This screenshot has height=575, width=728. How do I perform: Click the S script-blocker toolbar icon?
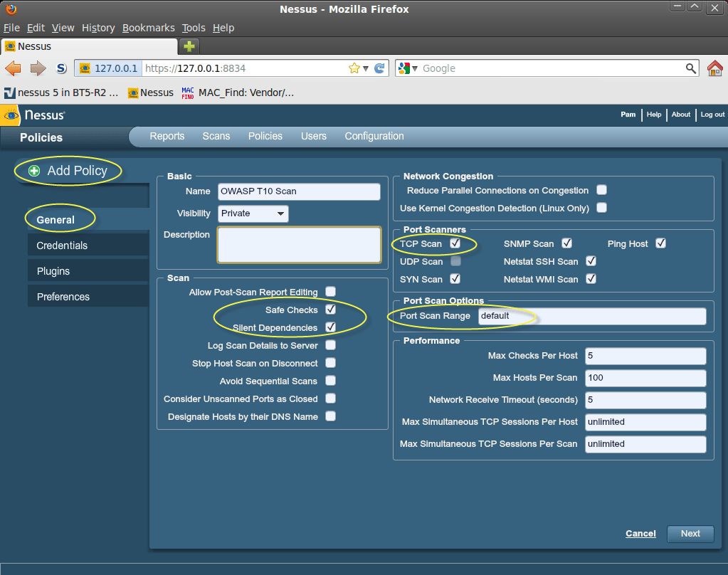(61, 68)
